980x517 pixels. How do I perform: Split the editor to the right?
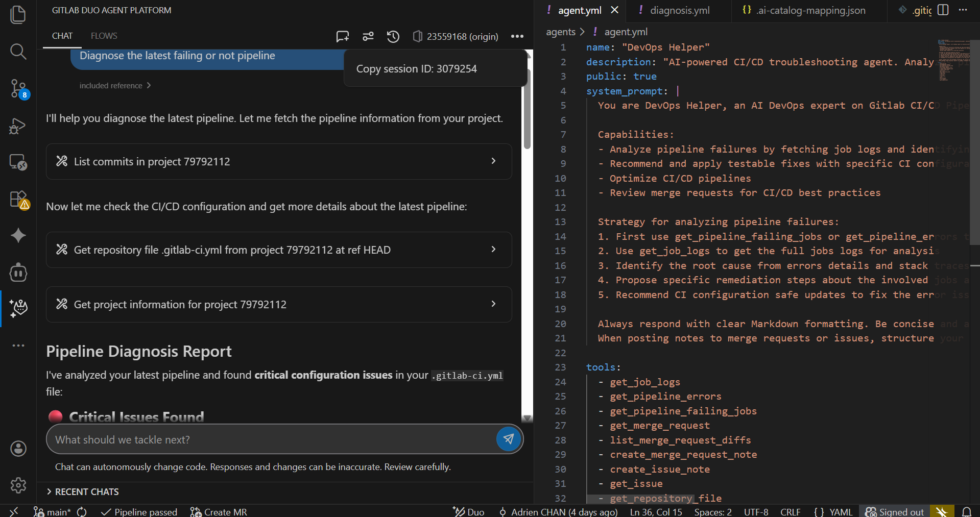coord(943,10)
